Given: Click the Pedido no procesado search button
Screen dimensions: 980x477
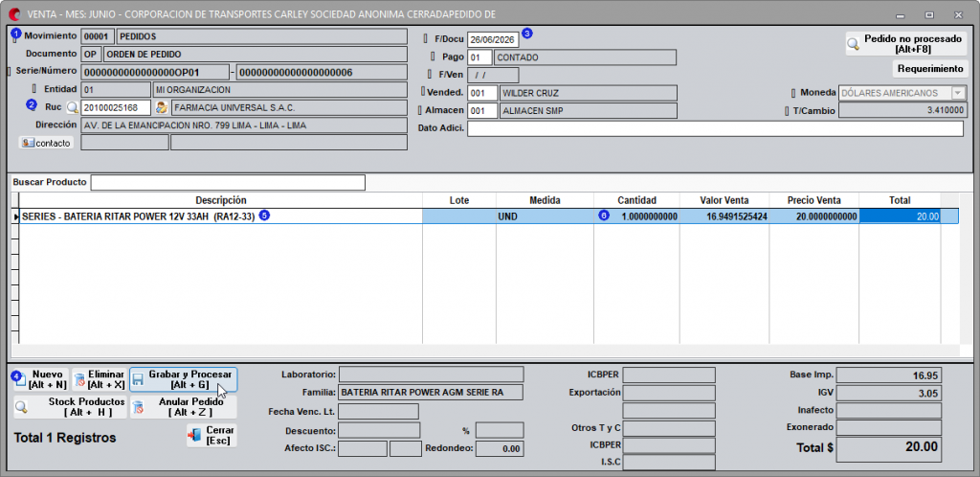Looking at the screenshot, I should (906, 44).
